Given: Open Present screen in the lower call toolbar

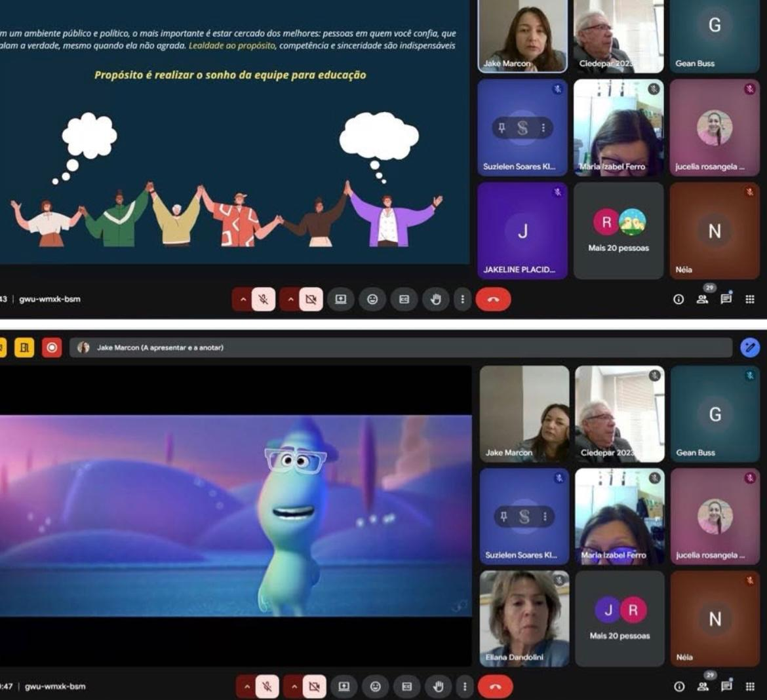Looking at the screenshot, I should 344,686.
